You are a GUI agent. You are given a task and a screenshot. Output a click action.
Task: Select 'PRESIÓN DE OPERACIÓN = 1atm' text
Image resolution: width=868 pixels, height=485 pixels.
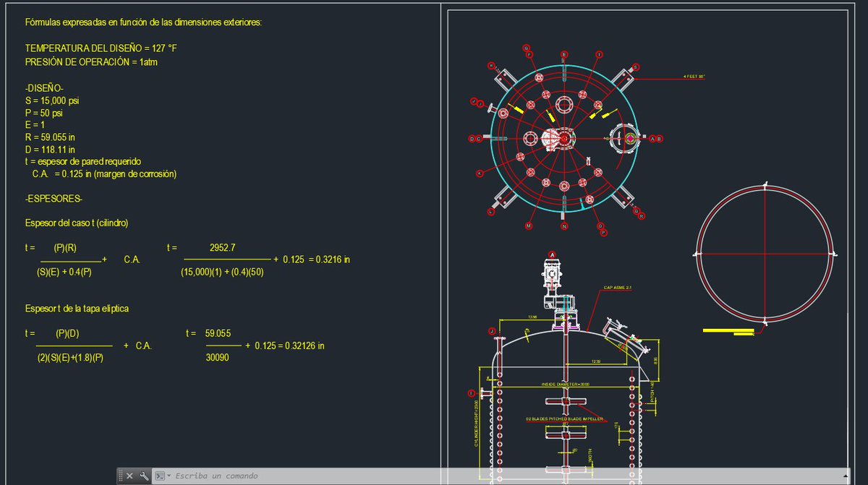pyautogui.click(x=91, y=62)
